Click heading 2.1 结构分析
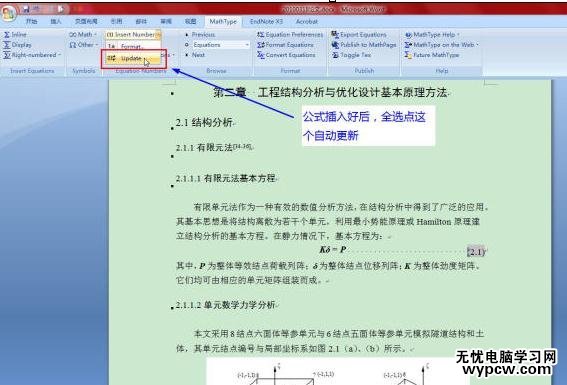Screen dimensions: 567x385 point(204,123)
